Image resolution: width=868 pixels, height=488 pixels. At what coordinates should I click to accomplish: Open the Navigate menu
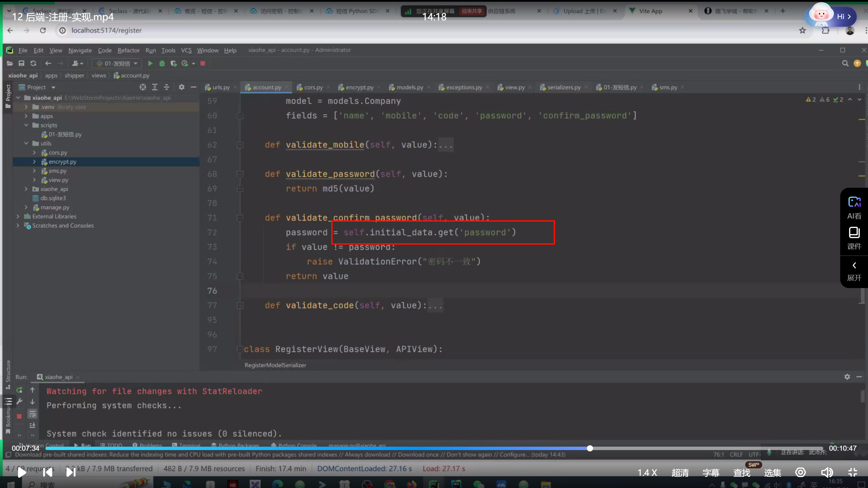(80, 50)
